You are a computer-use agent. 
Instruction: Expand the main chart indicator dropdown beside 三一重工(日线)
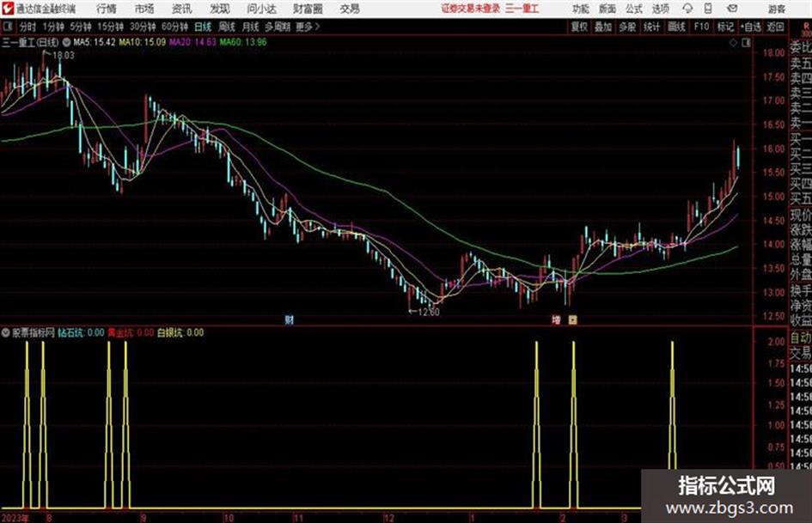pyautogui.click(x=66, y=42)
